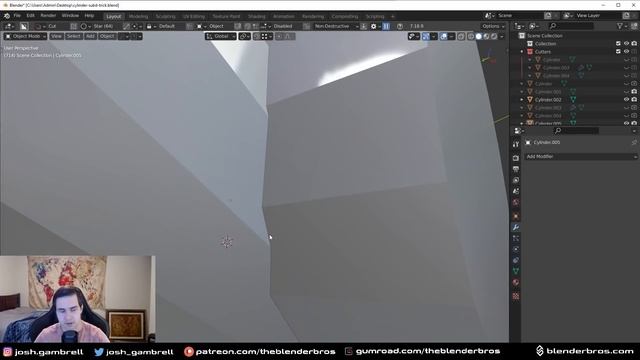This screenshot has height=360, width=640.
Task: Expand the Cylinder.002 tree arrow
Action: 522,100
